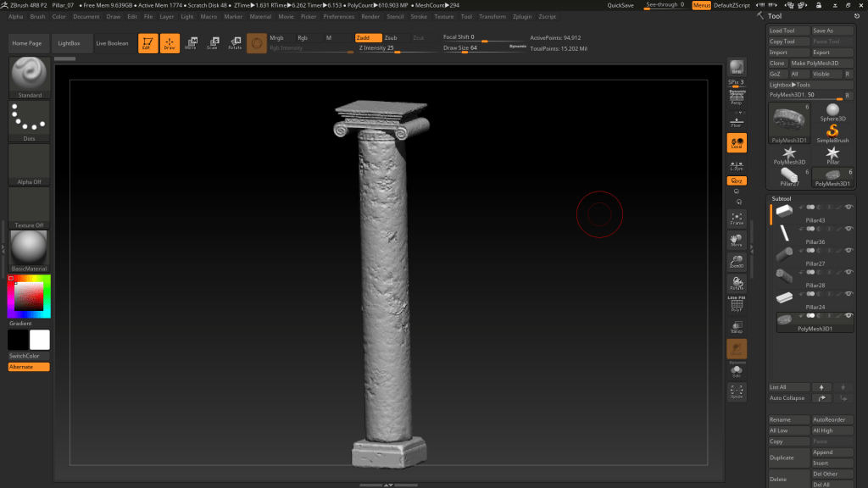868x488 pixels.
Task: Click the Zoom3D navigation icon
Action: tap(737, 262)
